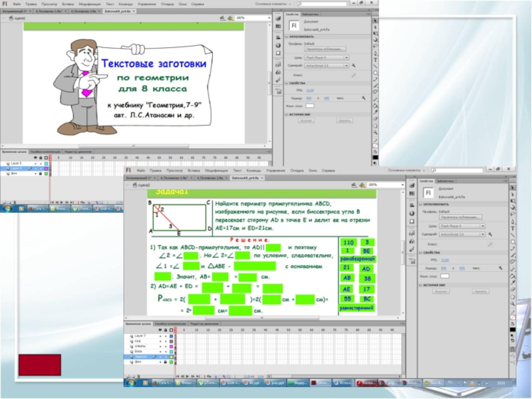Viewport: 532px width, 399px height.
Task: Toggle visibility dot of Layer 7 front window
Action: point(160,336)
